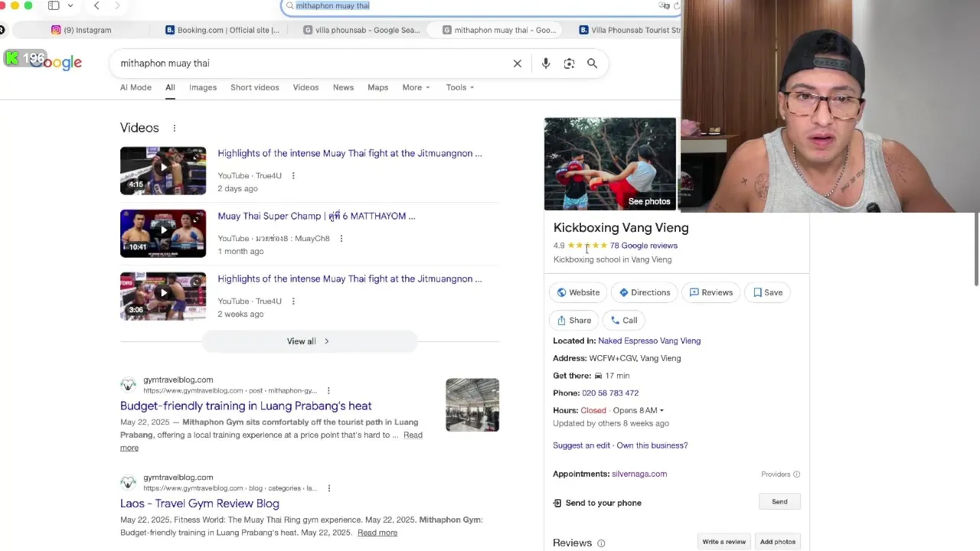Open Budget-friendly training in Luang Prabang result
980x551 pixels.
click(246, 406)
